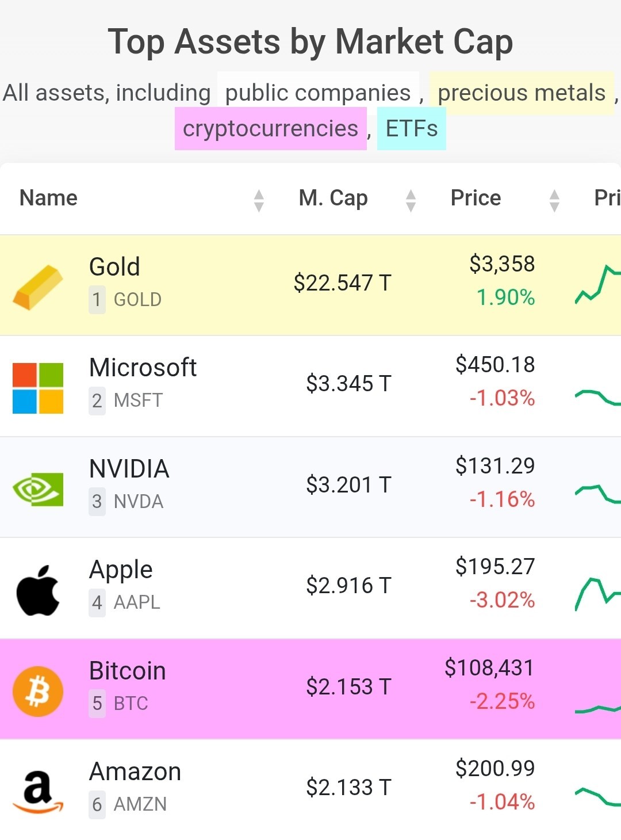Open Gold's price sparkline chart
This screenshot has height=840, width=621.
598,285
